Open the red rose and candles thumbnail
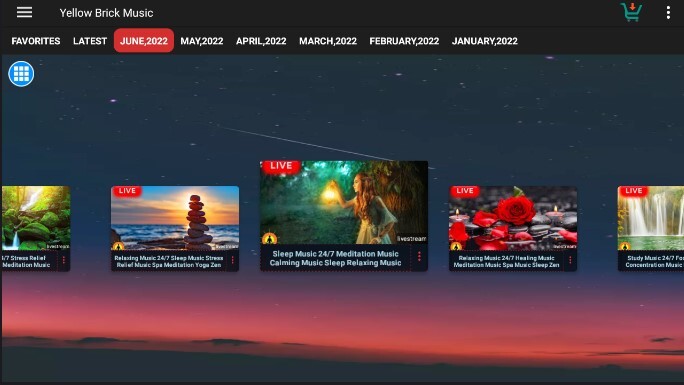Screen dimensions: 684x385 513,218
